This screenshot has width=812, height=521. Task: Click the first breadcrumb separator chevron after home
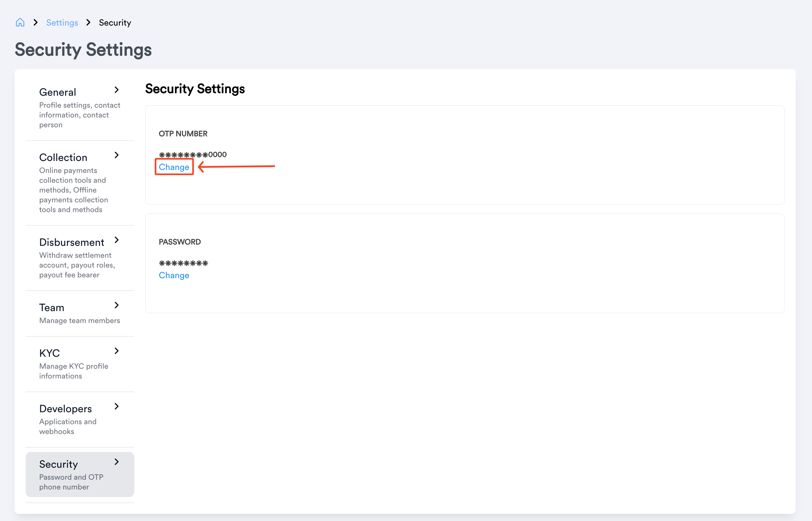pos(36,23)
